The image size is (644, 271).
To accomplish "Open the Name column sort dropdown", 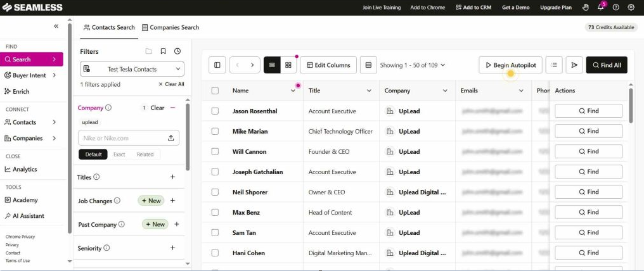I will pos(293,91).
